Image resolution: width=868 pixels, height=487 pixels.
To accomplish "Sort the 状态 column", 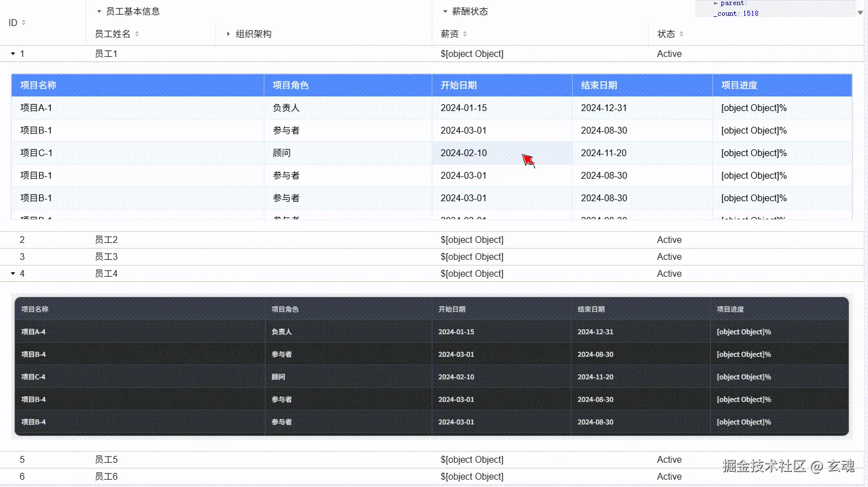I will pos(681,34).
